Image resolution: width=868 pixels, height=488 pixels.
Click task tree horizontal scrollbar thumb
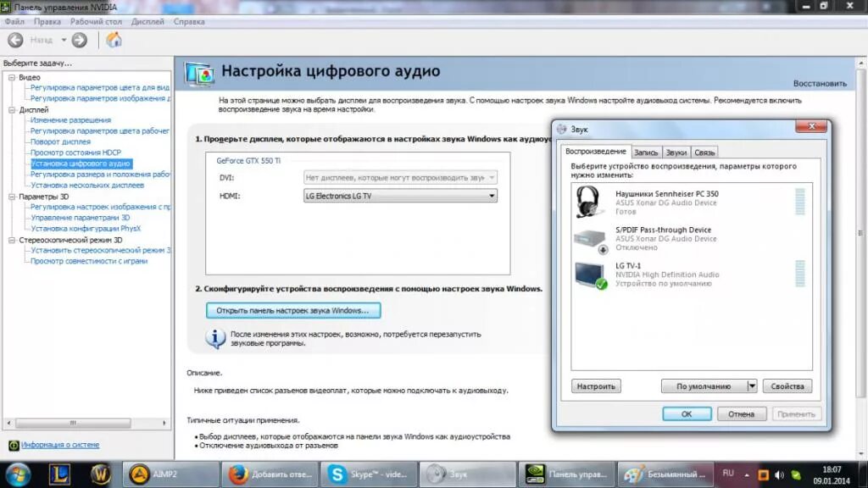(73, 424)
